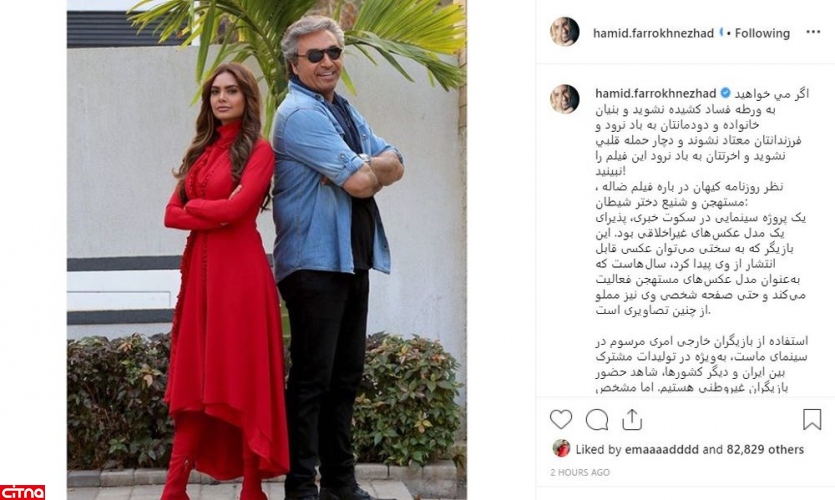Like the post with the heart icon
835x500 pixels.
(x=561, y=420)
